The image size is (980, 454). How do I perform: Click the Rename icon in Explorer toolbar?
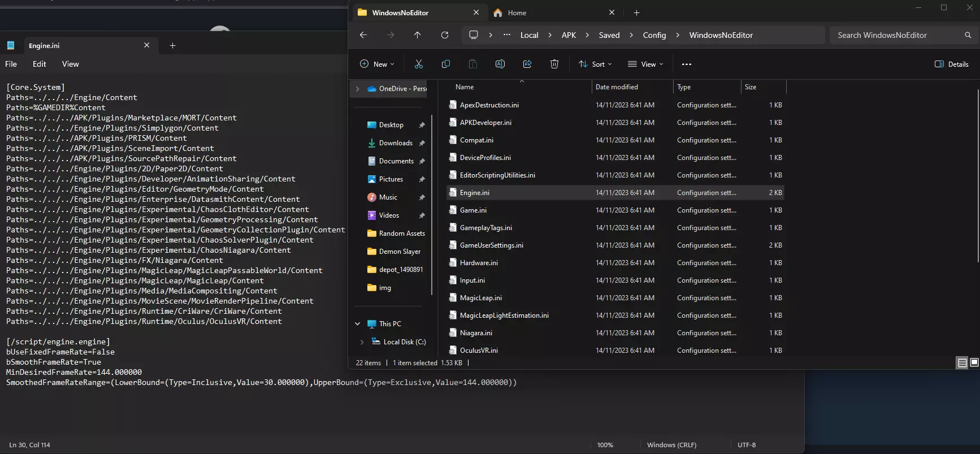coord(500,64)
